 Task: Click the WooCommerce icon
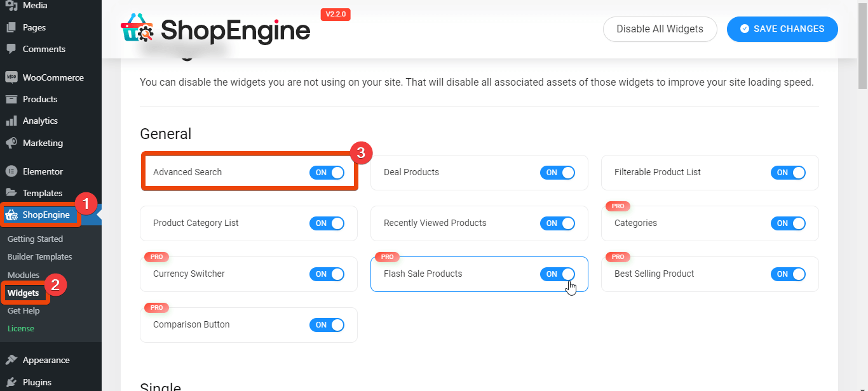[x=11, y=77]
